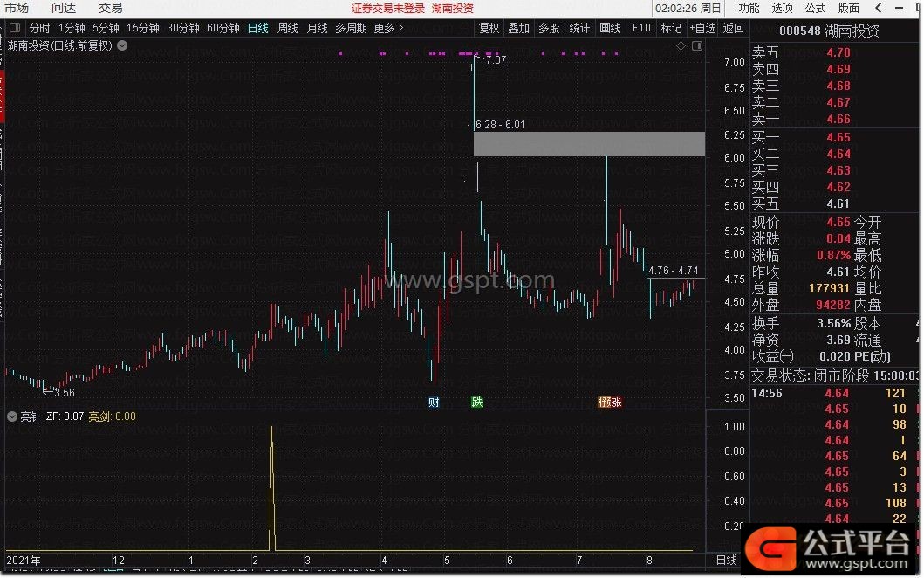Click the 统计 toolbar button
The width and height of the screenshot is (924, 578).
click(580, 28)
